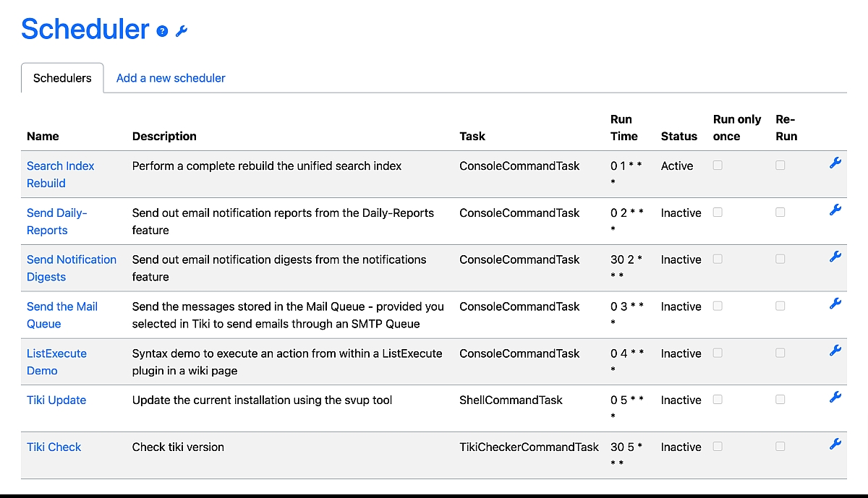Toggle Run only once checkbox for Search Index Rebuild
Image resolution: width=868 pixels, height=498 pixels.
[x=718, y=166]
